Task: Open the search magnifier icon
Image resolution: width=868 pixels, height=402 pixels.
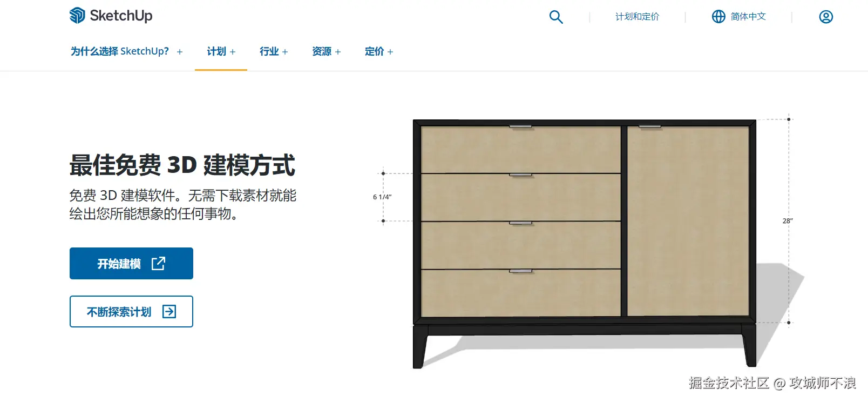Action: [x=556, y=17]
